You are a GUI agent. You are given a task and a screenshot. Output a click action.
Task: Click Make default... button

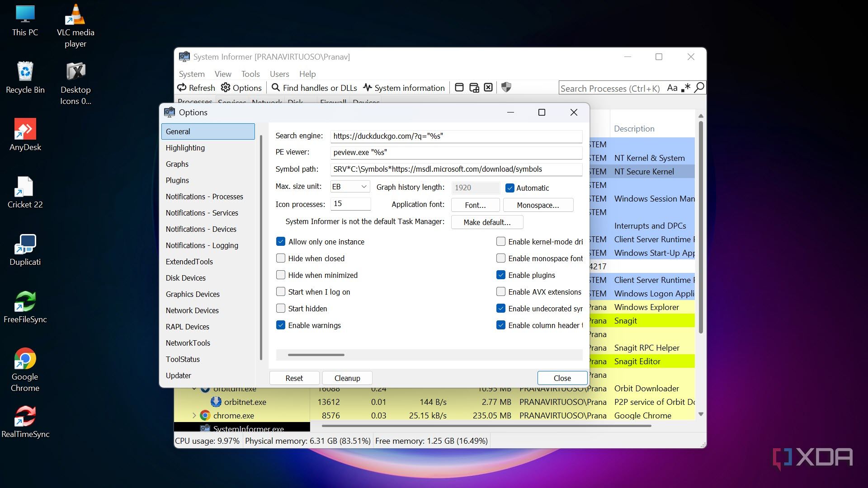(487, 222)
